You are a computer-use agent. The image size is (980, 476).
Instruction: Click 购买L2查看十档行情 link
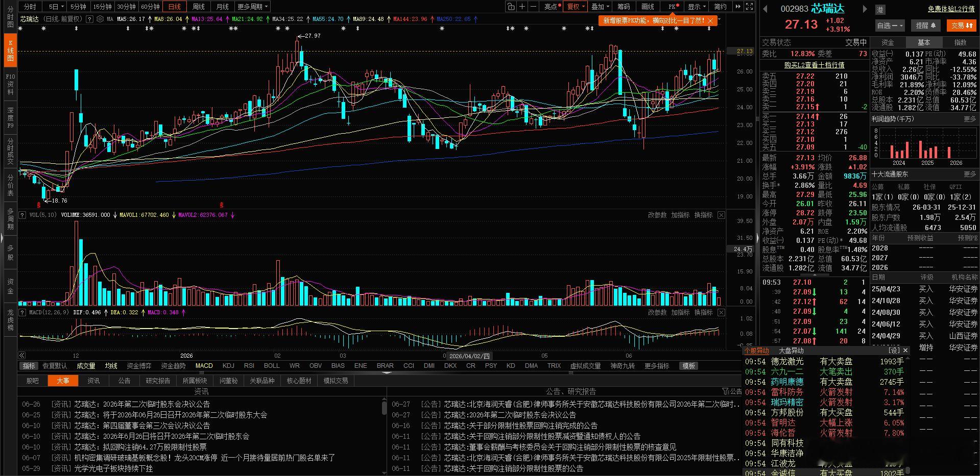(815, 65)
